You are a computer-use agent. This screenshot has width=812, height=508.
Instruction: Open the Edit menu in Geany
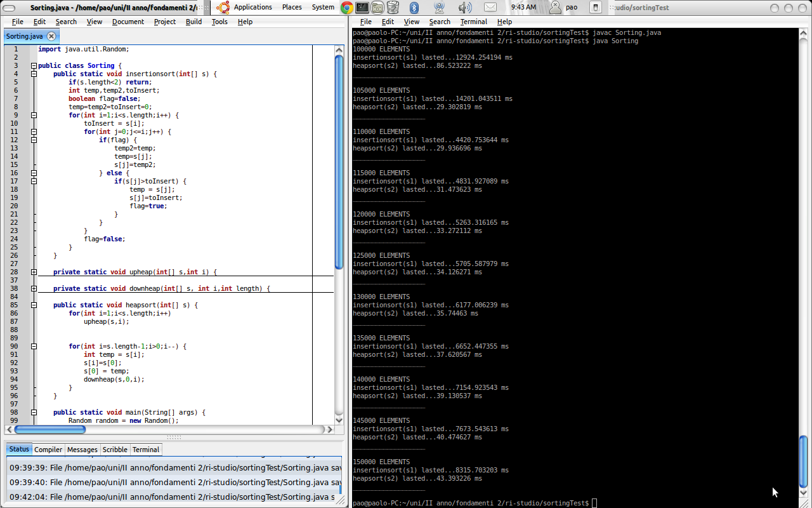pos(39,22)
